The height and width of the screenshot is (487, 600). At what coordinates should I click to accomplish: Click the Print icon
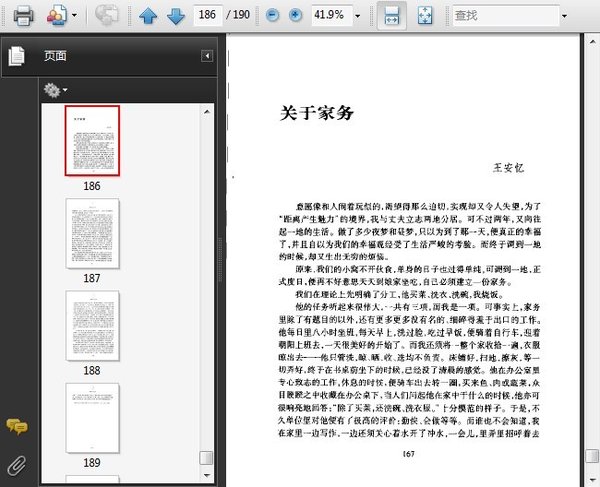click(x=23, y=15)
